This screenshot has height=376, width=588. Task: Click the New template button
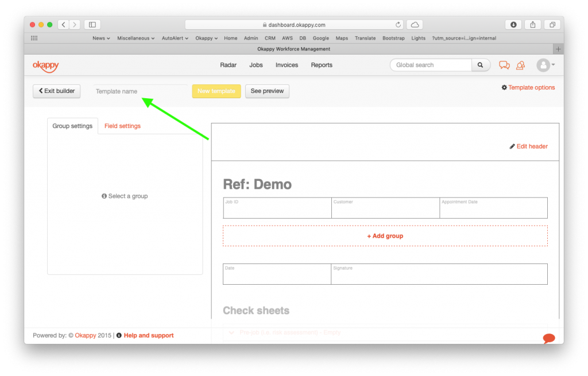[x=216, y=91]
